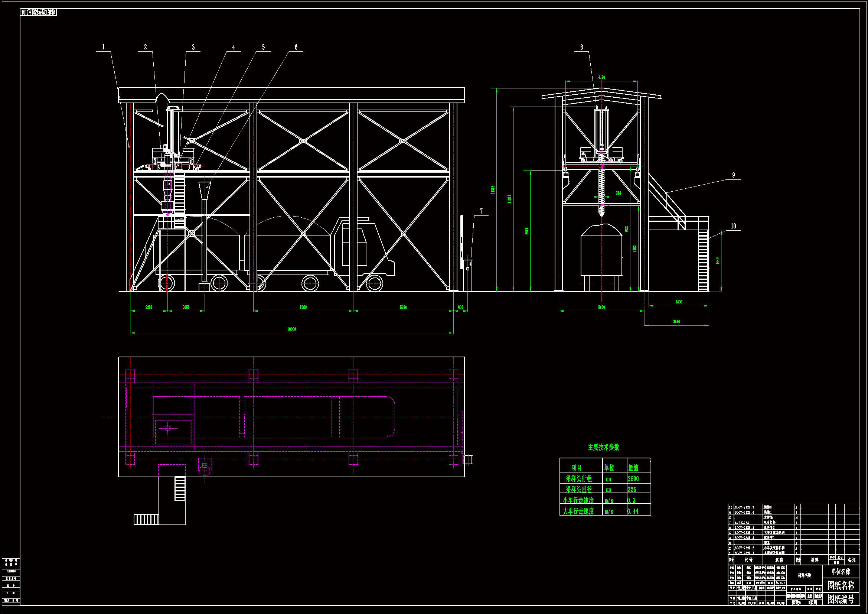Screen dimensions: 868x614
Task: Select callout number 10 label
Action: [733, 226]
